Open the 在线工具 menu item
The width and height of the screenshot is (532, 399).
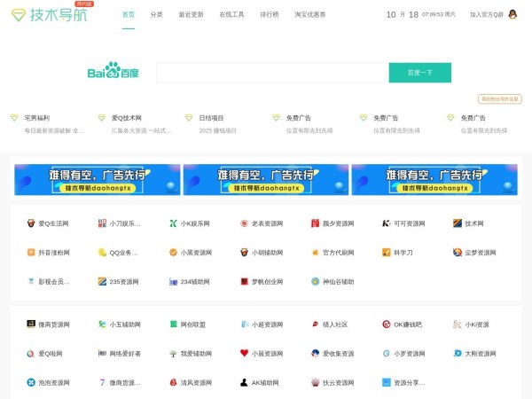[231, 15]
